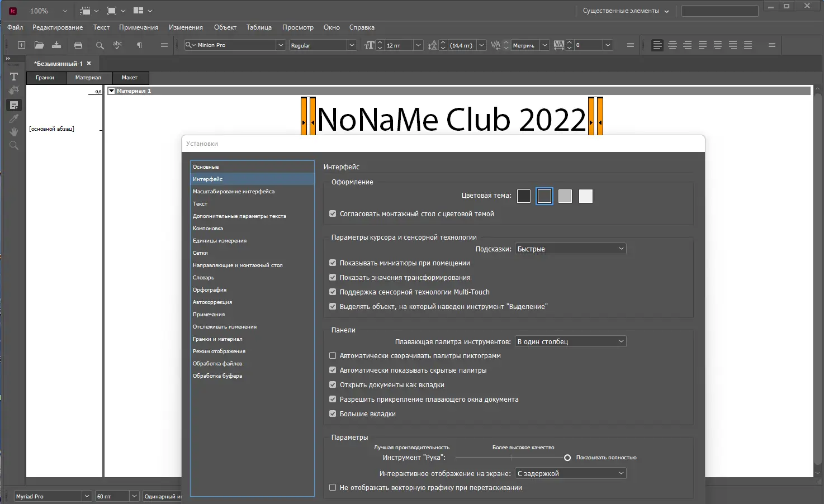Image resolution: width=824 pixels, height=504 pixels.
Task: Click the open folder toolbar icon
Action: point(39,45)
